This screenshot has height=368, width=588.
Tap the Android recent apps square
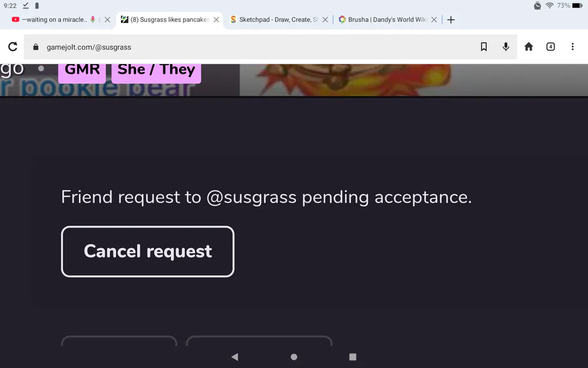tap(353, 357)
